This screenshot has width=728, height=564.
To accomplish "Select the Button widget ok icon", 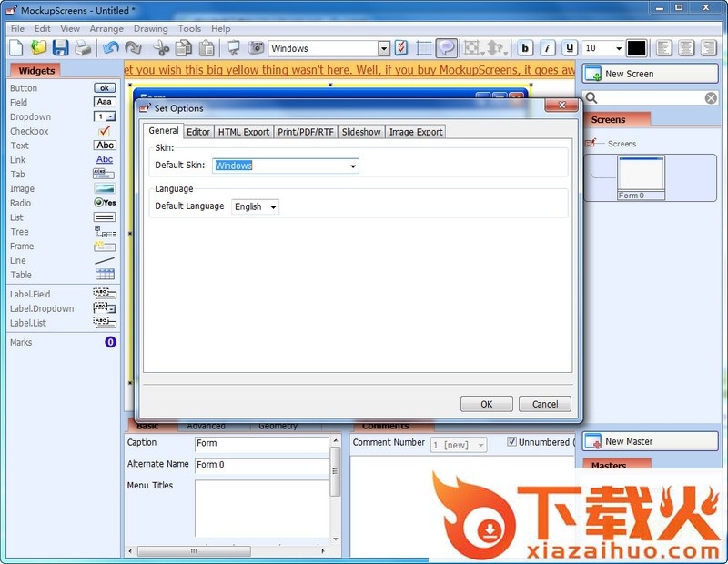I will tap(105, 87).
